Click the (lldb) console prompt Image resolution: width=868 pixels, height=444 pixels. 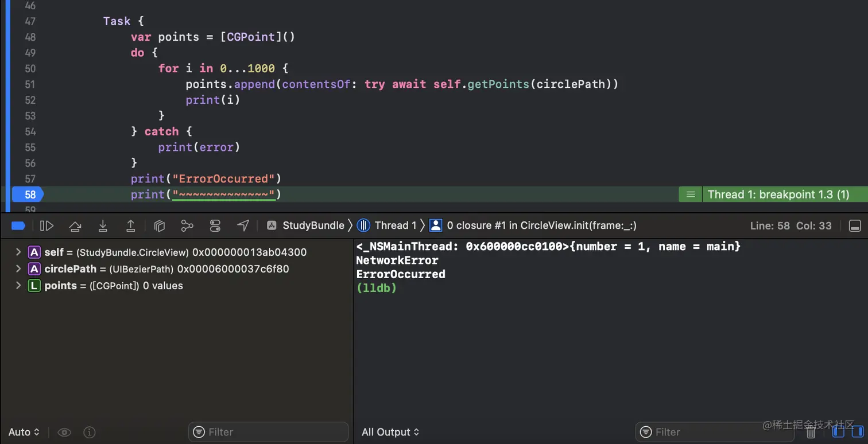pos(377,288)
